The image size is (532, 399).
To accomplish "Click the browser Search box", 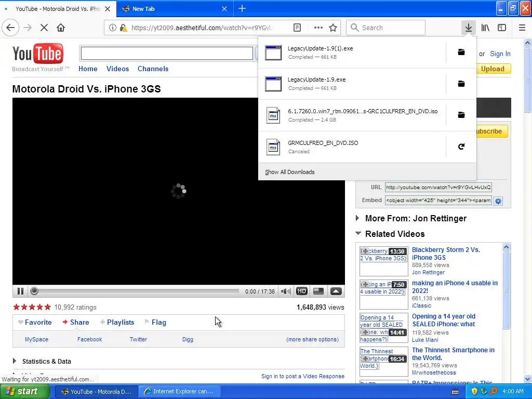I will [x=386, y=28].
